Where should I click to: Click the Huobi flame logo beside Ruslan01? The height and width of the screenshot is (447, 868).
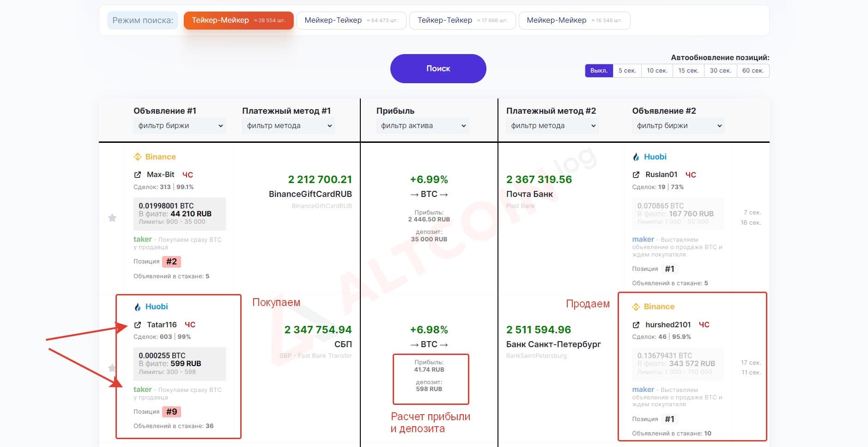[636, 157]
